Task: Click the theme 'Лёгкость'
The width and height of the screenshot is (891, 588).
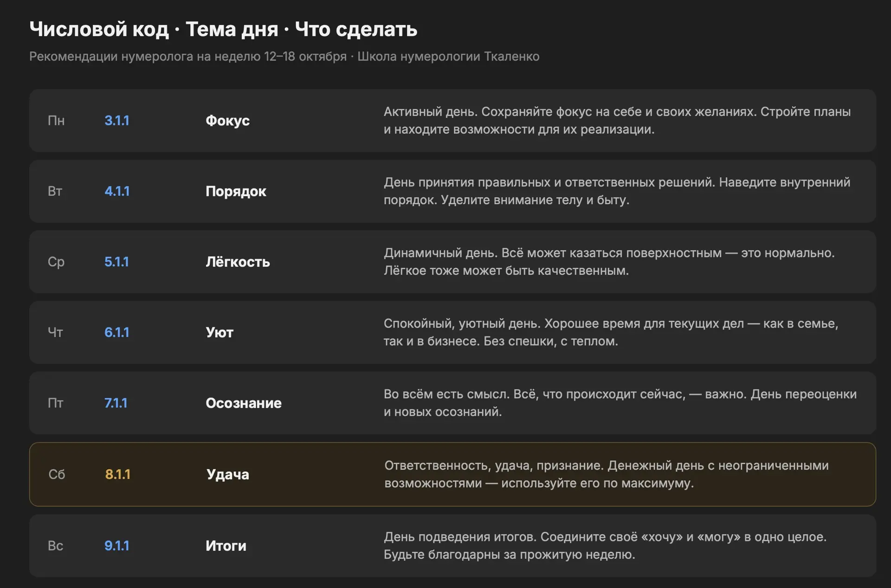Action: click(238, 262)
